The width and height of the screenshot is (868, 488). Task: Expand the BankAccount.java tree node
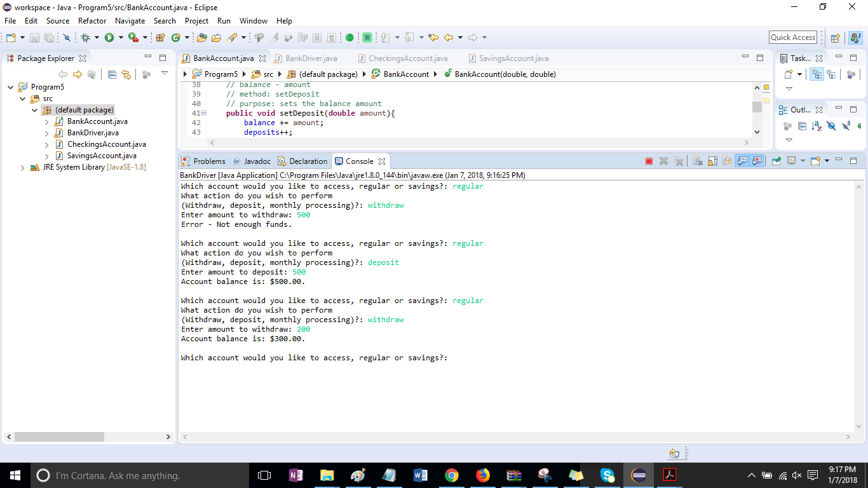pyautogui.click(x=46, y=121)
